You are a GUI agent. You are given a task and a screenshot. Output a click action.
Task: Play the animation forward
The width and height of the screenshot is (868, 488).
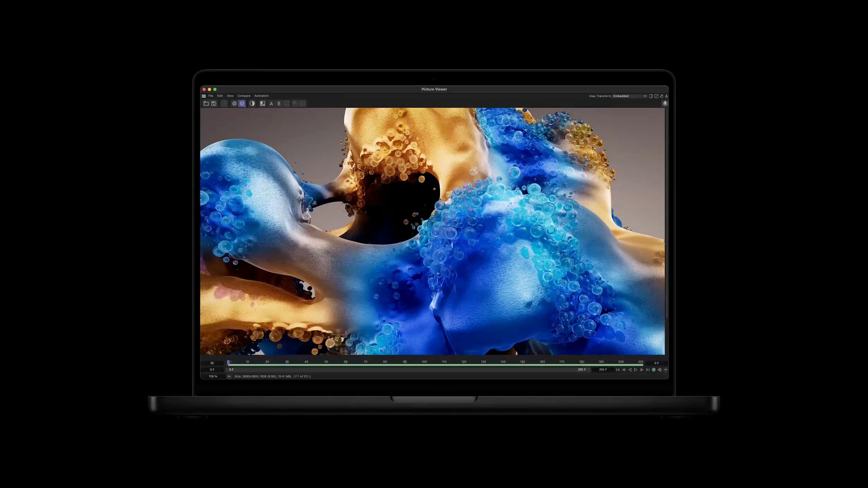636,370
